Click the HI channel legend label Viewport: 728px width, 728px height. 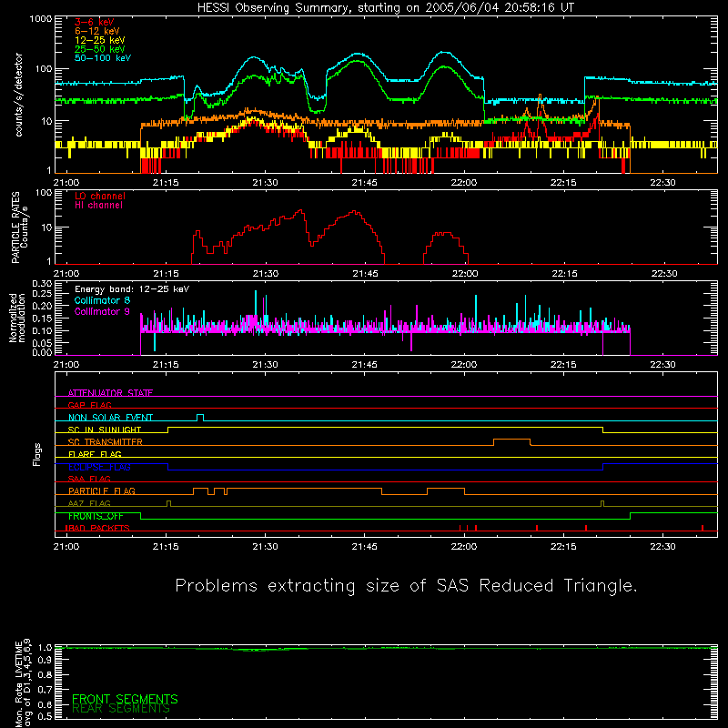pos(99,206)
